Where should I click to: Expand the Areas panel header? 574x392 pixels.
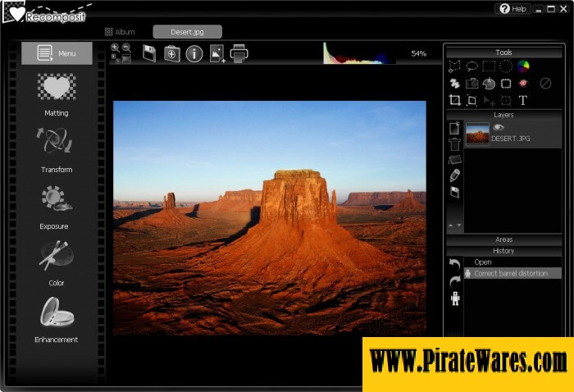tap(503, 239)
